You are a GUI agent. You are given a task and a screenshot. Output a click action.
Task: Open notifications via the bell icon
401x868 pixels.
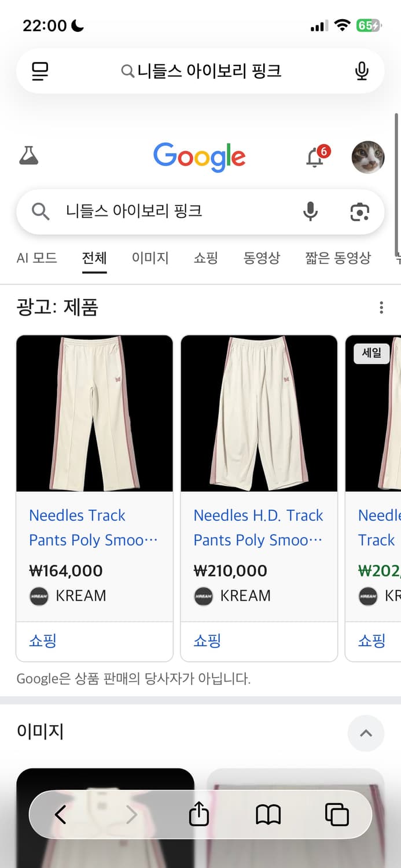click(314, 157)
